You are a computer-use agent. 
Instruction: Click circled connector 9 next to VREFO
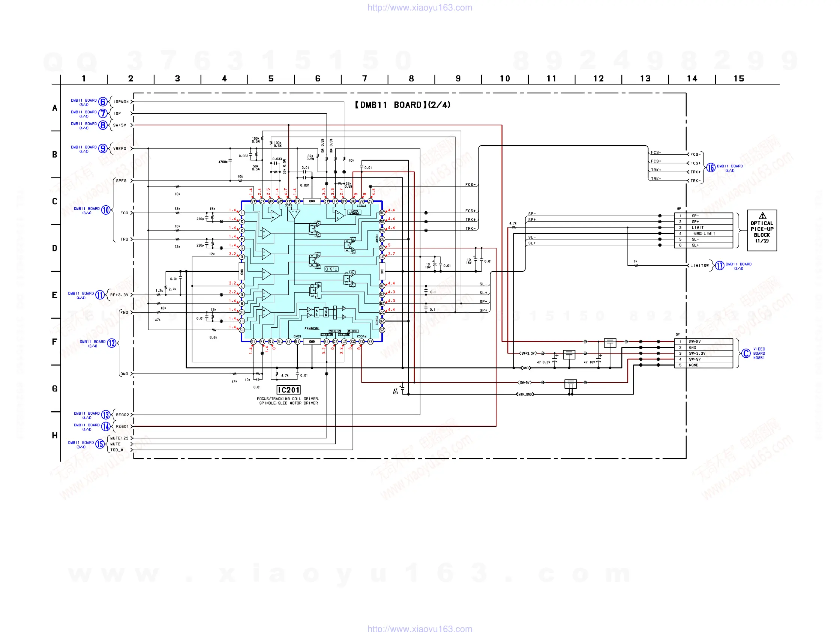[102, 149]
